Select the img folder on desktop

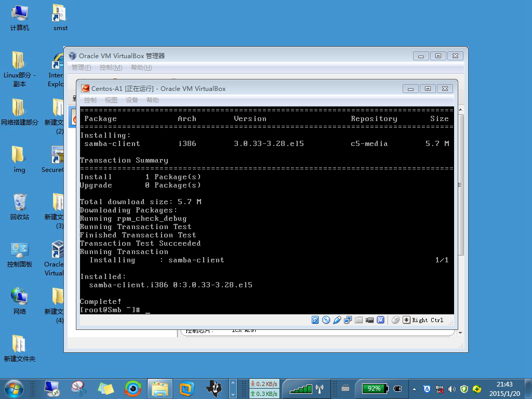pos(19,159)
